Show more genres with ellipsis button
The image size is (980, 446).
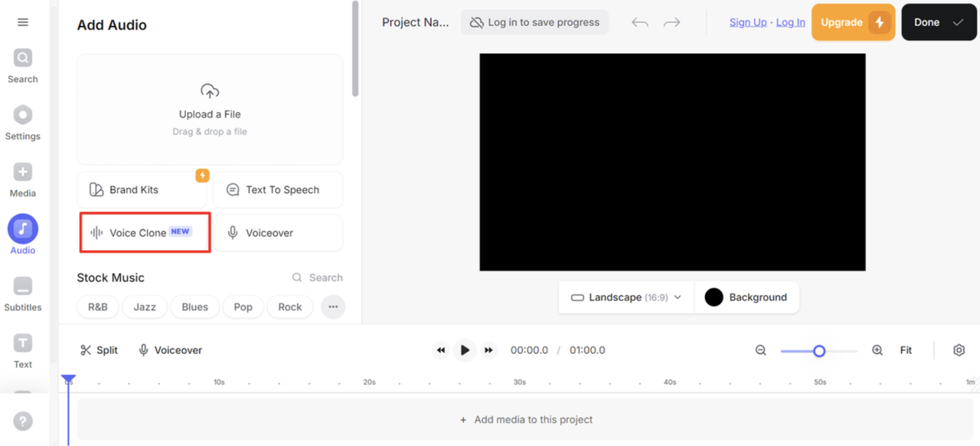[x=333, y=307]
